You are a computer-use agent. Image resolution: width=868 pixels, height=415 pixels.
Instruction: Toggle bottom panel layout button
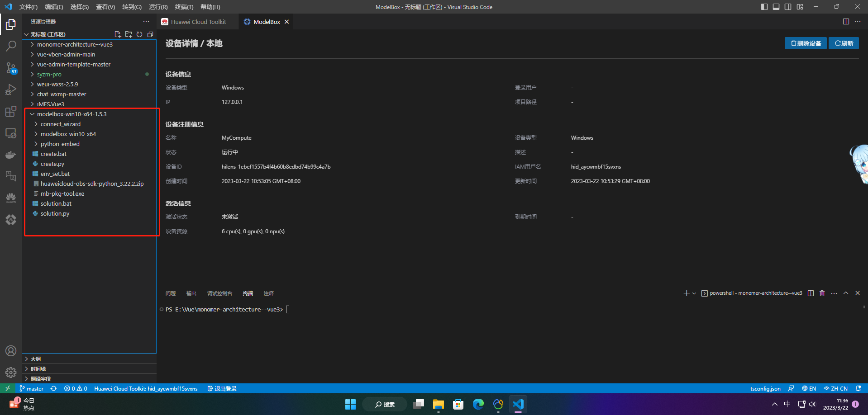click(776, 7)
